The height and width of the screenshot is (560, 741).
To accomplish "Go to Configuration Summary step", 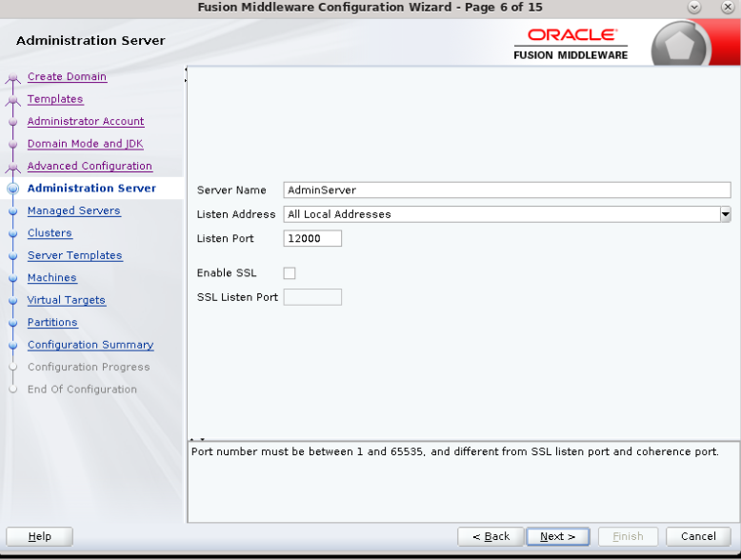I will tap(90, 345).
